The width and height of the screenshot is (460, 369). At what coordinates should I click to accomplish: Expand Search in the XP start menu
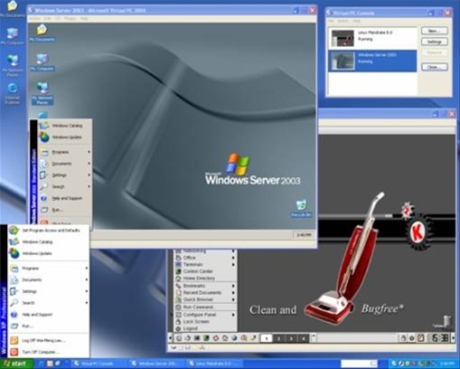click(48, 303)
